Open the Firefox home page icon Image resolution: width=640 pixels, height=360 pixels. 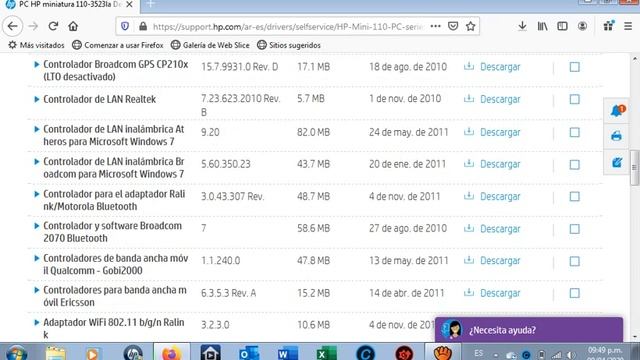point(73,27)
